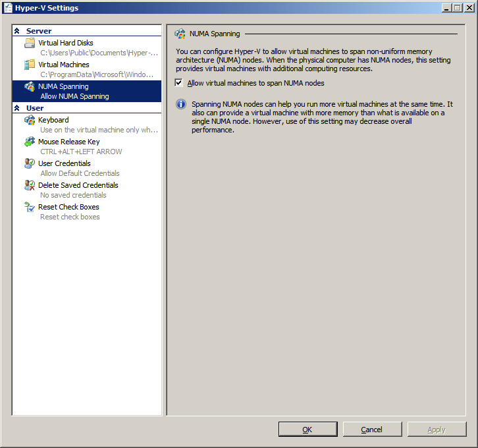Viewport: 478px width, 448px height.
Task: Click the User Credentials icon
Action: (x=30, y=163)
